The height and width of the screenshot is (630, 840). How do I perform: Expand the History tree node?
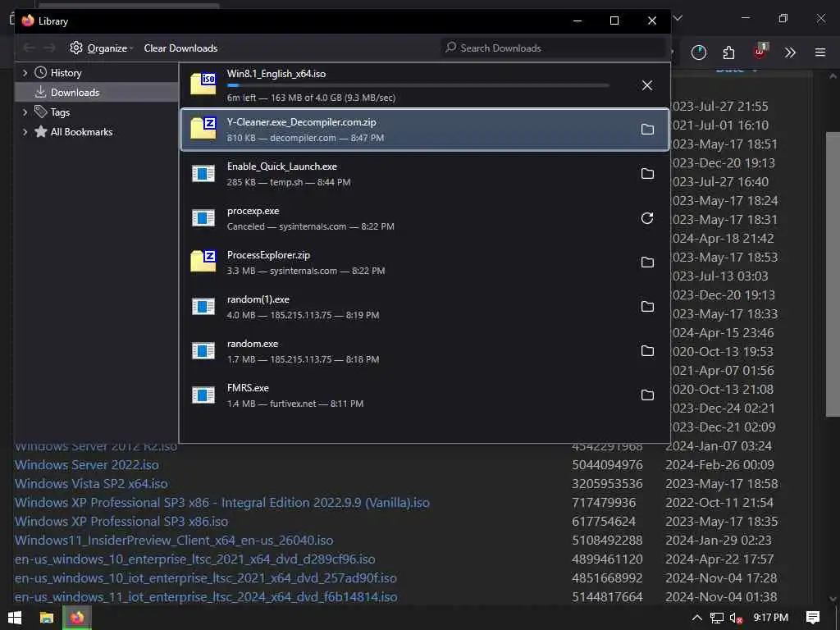tap(25, 73)
